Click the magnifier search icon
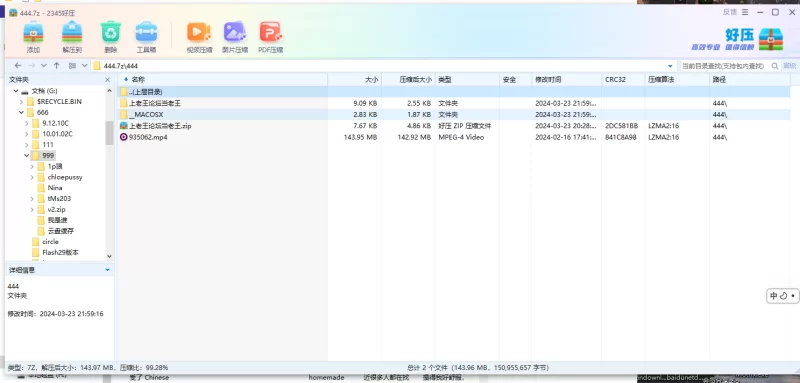This screenshot has width=800, height=383. (x=774, y=66)
